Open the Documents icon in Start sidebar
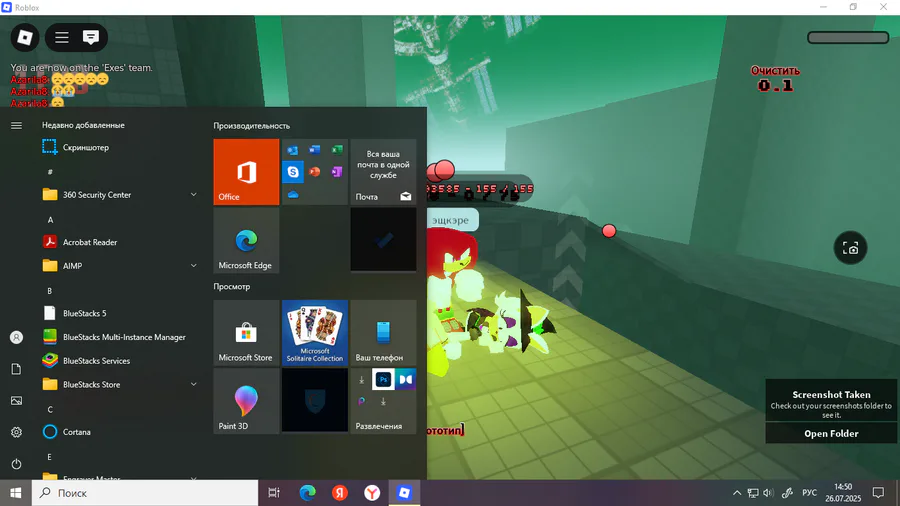Image resolution: width=900 pixels, height=506 pixels. click(x=16, y=369)
